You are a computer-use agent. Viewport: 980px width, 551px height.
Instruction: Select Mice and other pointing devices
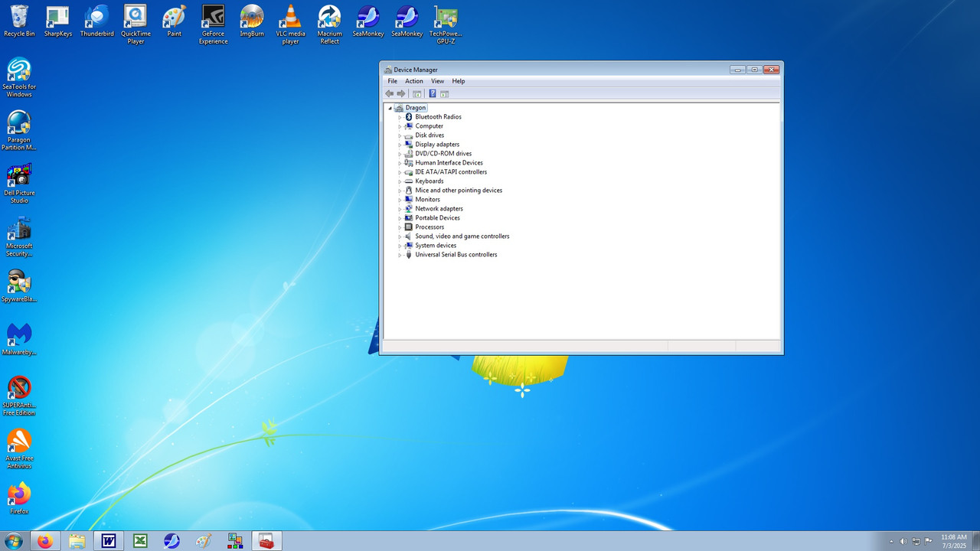(x=459, y=191)
